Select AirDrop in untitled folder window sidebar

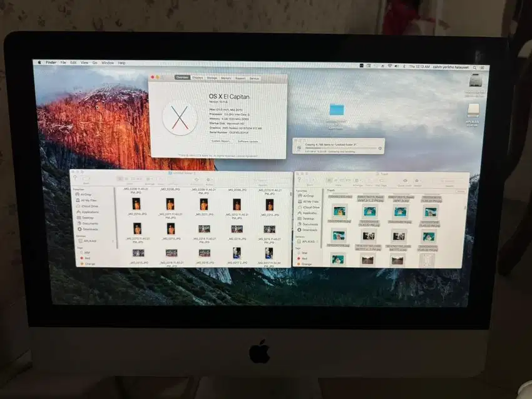84,194
